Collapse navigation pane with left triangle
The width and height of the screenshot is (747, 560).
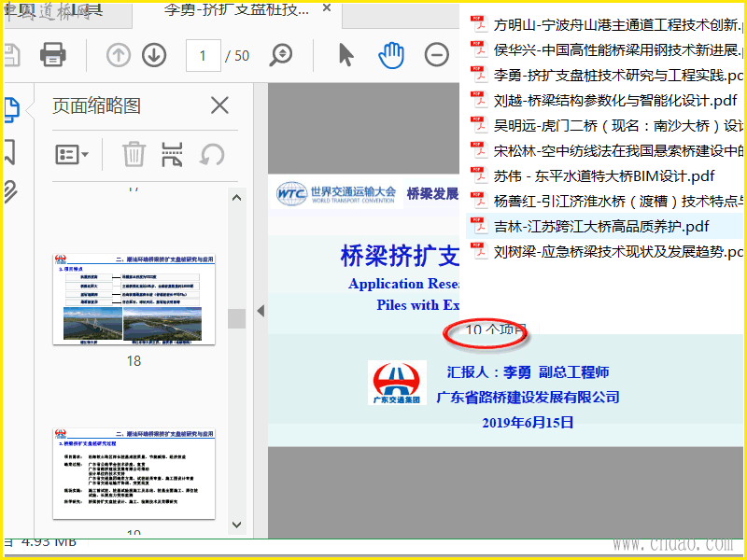[261, 311]
